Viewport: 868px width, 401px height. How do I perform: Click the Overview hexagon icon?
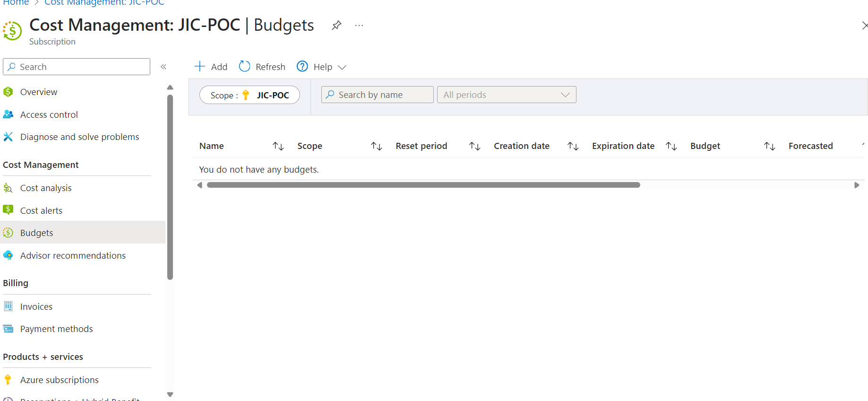(8, 92)
